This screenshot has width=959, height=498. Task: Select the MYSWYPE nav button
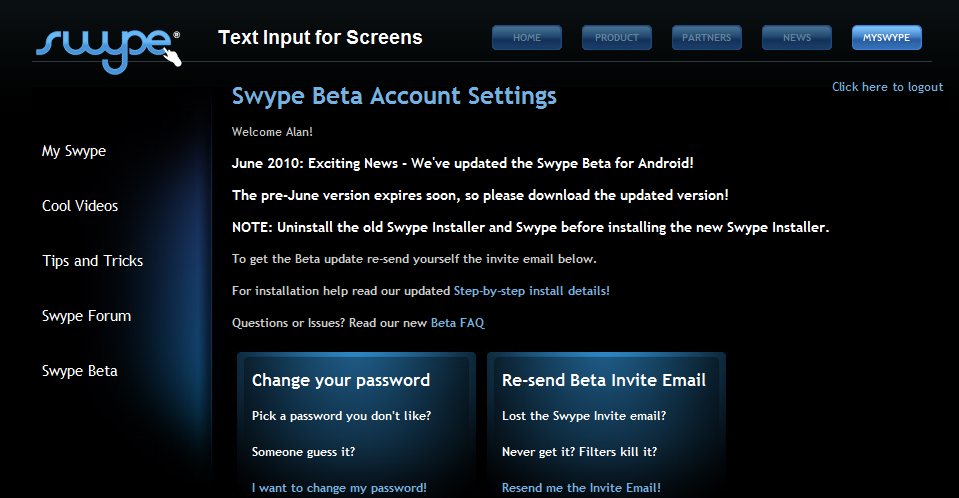[x=886, y=37]
